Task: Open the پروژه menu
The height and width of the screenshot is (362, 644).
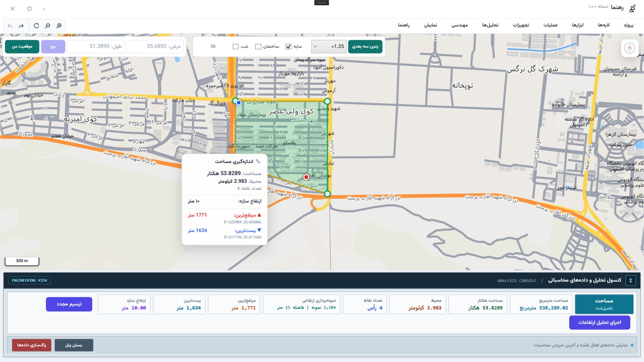Action: pos(629,25)
